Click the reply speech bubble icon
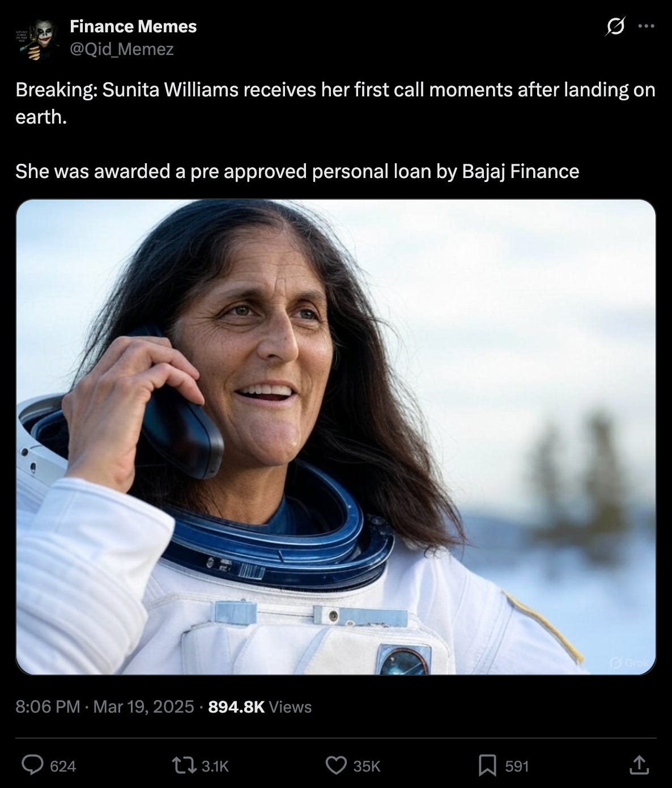This screenshot has width=672, height=788. (x=32, y=766)
